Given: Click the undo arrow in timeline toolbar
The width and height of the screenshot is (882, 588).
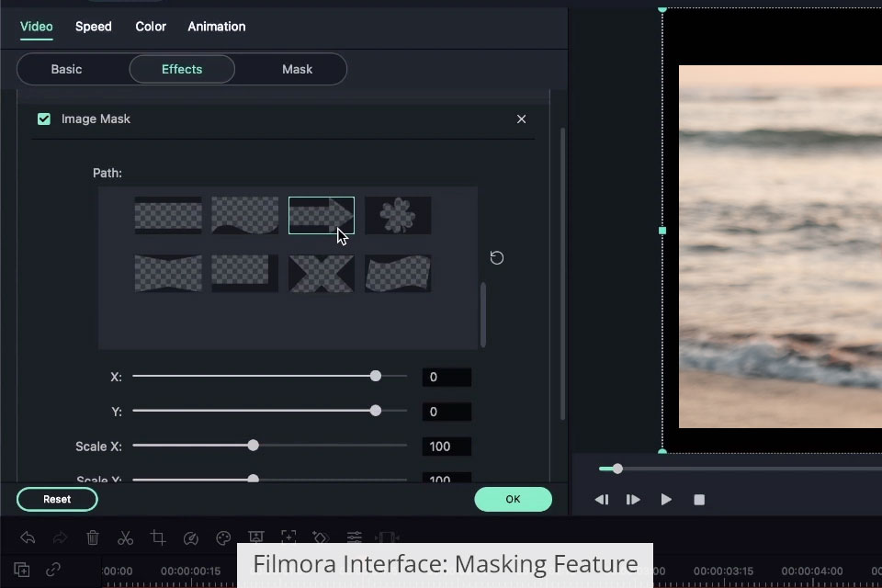Looking at the screenshot, I should 28,537.
